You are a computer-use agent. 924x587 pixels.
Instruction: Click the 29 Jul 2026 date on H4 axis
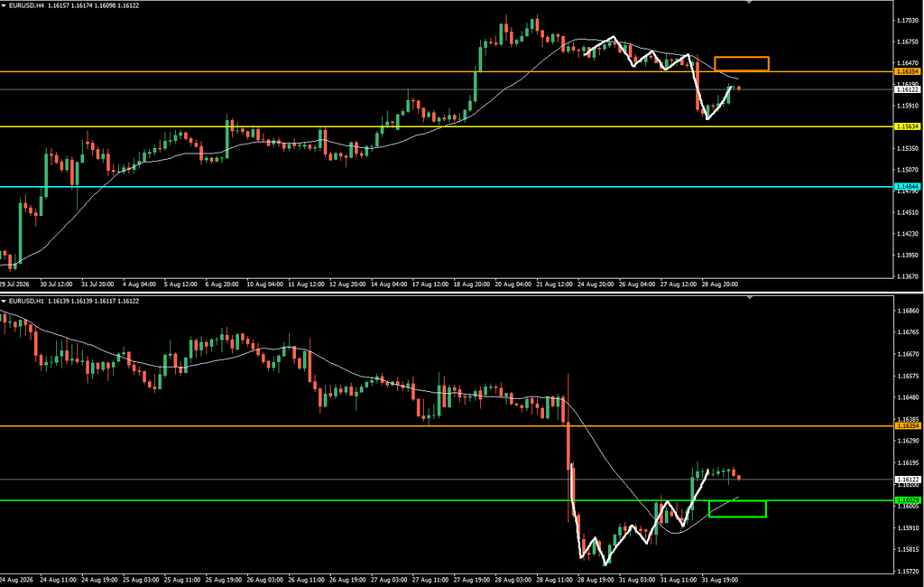14,284
